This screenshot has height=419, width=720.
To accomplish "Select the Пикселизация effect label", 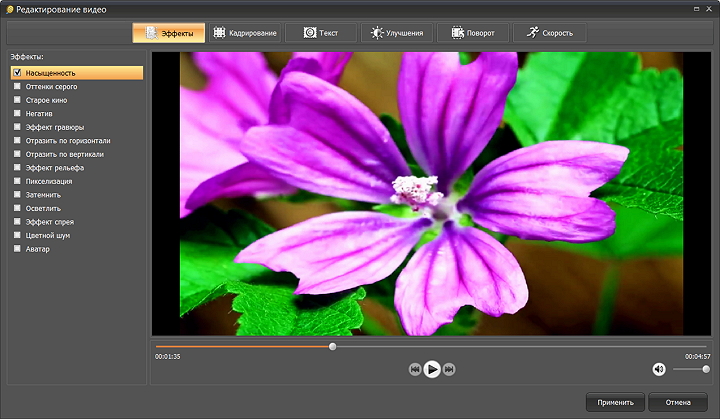I will click(49, 181).
